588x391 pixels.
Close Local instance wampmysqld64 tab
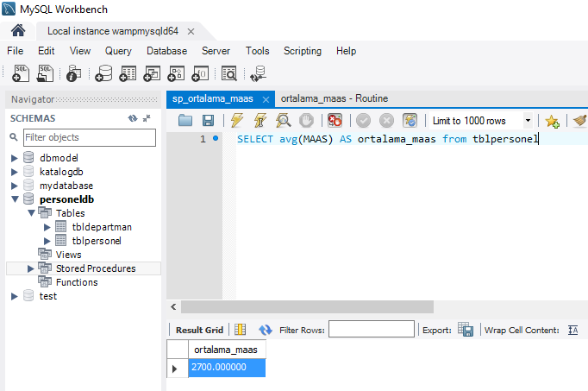click(x=191, y=32)
